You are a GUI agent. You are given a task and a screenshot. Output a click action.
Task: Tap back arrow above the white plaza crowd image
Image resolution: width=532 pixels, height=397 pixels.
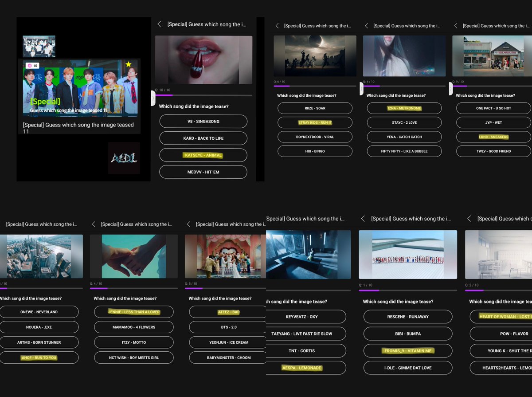(x=363, y=219)
